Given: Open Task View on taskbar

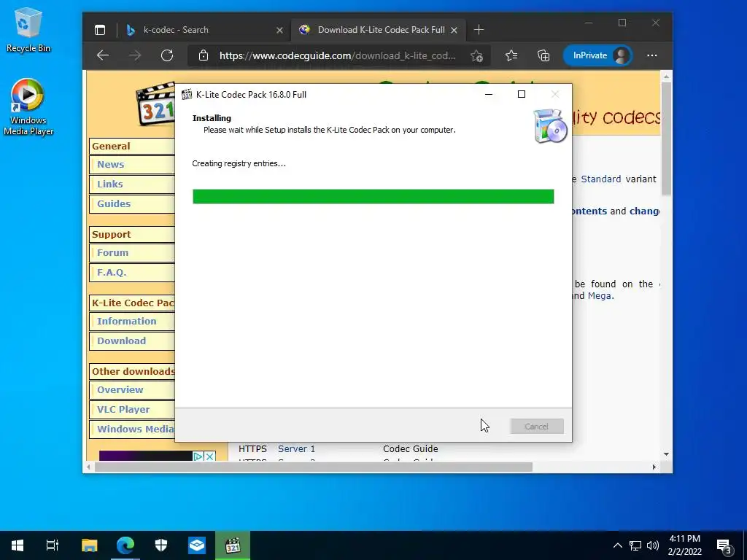Looking at the screenshot, I should [x=53, y=545].
